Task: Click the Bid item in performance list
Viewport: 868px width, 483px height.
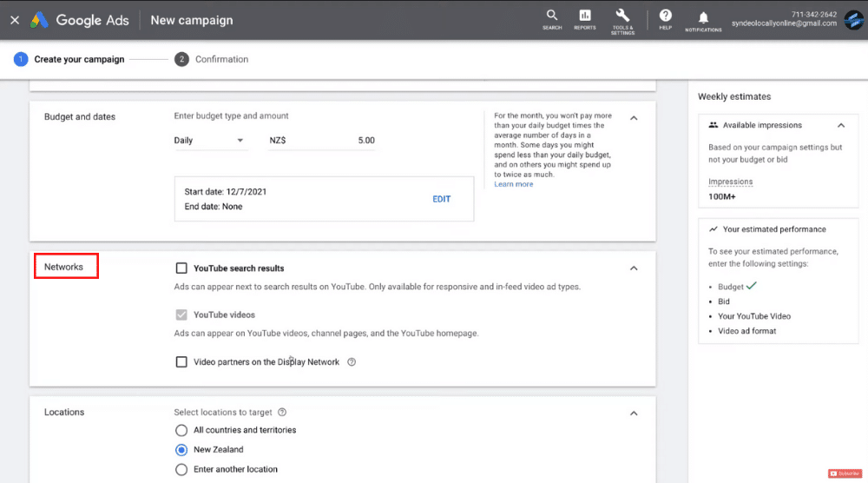Action: tap(724, 301)
